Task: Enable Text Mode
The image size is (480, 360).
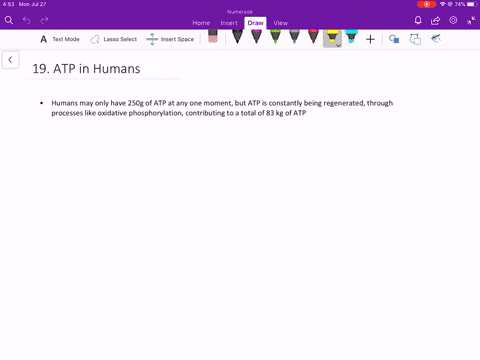Action: [x=60, y=39]
